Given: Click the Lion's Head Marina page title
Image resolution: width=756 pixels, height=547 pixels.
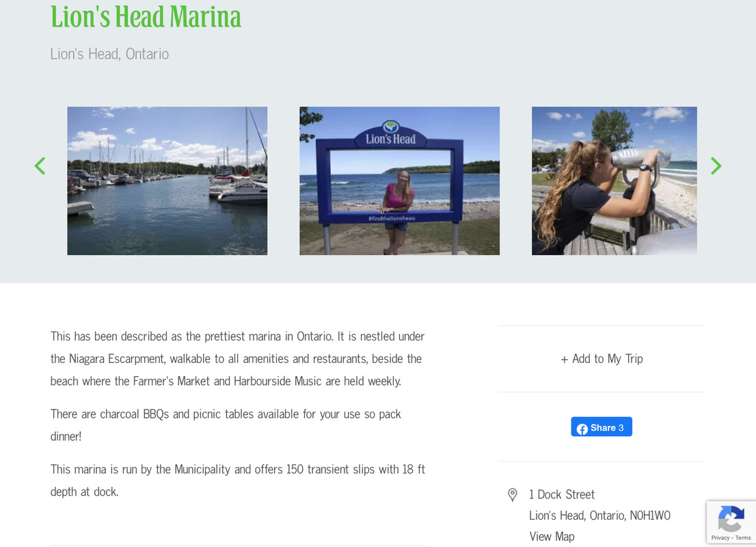Looking at the screenshot, I should click(x=146, y=17).
